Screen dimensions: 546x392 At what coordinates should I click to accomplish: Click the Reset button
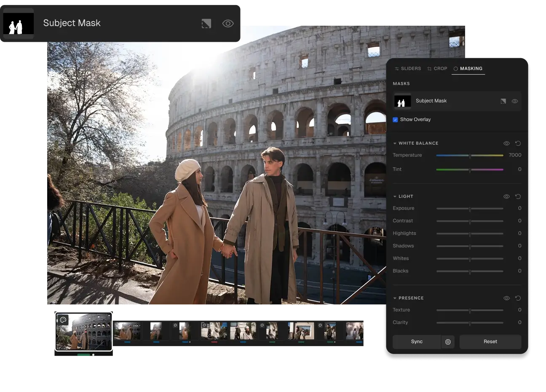click(x=490, y=342)
